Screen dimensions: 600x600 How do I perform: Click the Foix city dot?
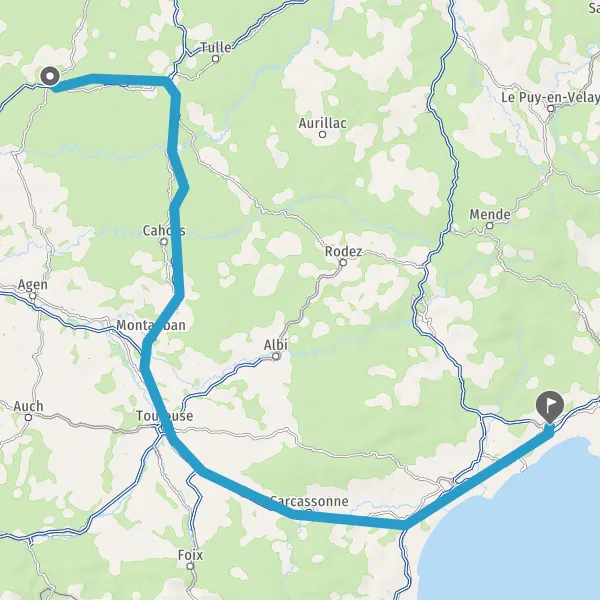pyautogui.click(x=190, y=566)
